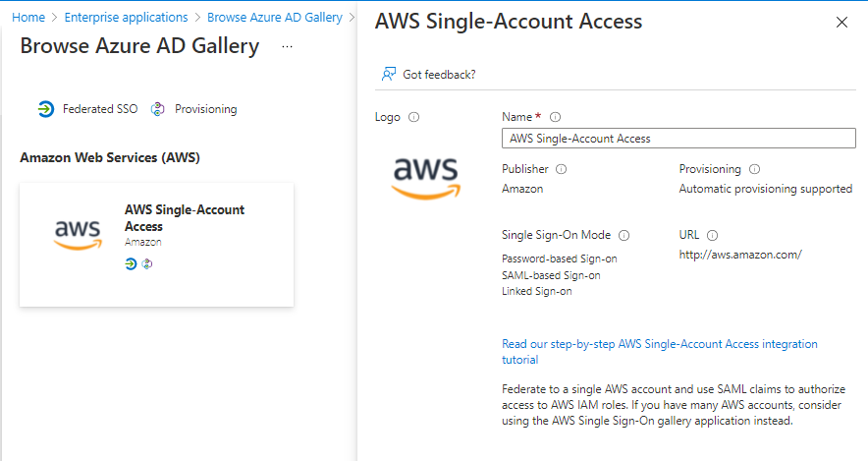The image size is (868, 461).
Task: Select the AWS Single-Account Access app tile
Action: (156, 244)
